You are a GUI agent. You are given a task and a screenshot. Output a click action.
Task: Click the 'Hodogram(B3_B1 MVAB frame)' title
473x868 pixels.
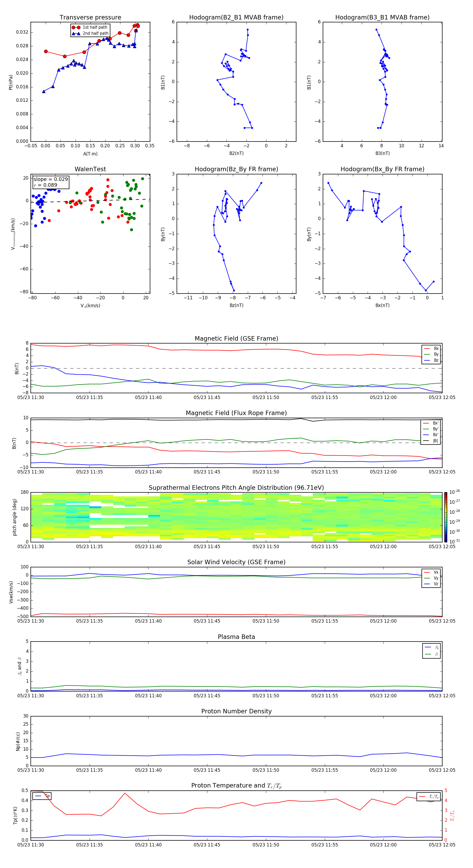(382, 18)
